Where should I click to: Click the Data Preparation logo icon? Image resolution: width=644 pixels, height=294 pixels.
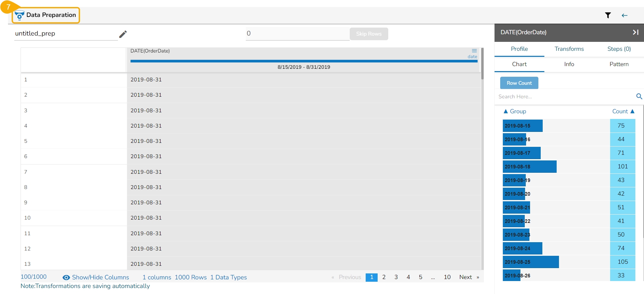20,15
